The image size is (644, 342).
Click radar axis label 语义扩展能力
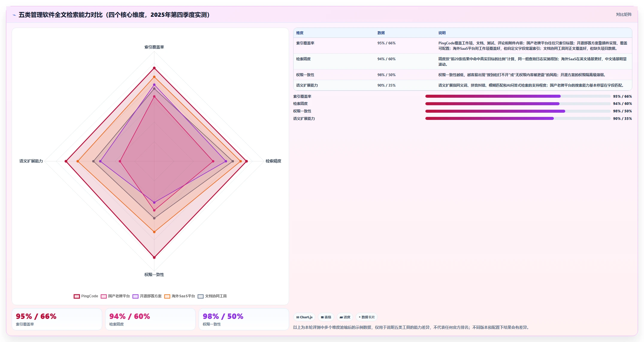31,161
